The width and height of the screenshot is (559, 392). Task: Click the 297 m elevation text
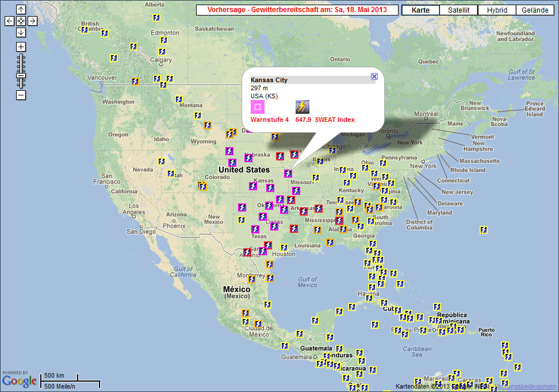259,88
